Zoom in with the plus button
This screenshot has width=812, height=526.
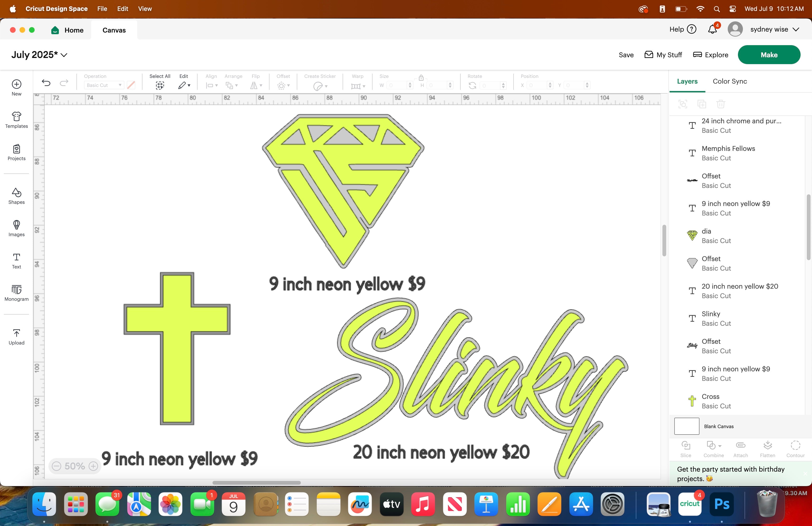pyautogui.click(x=93, y=466)
